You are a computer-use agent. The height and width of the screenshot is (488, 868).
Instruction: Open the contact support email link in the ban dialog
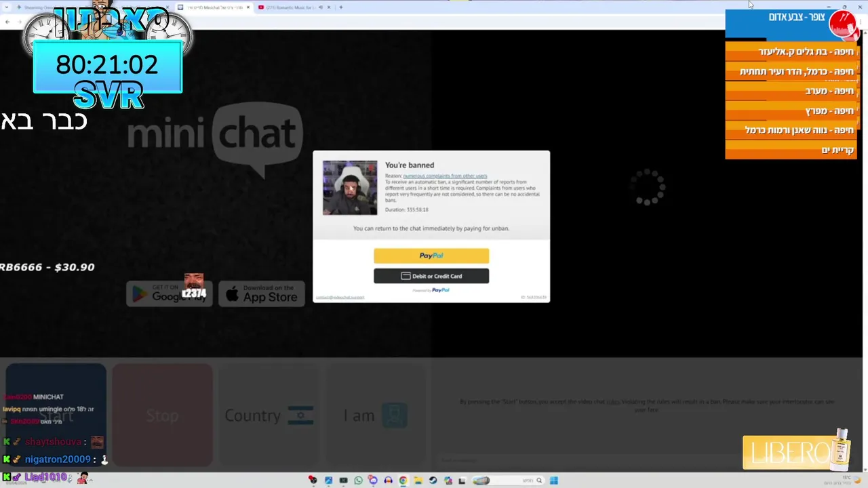[340, 298]
